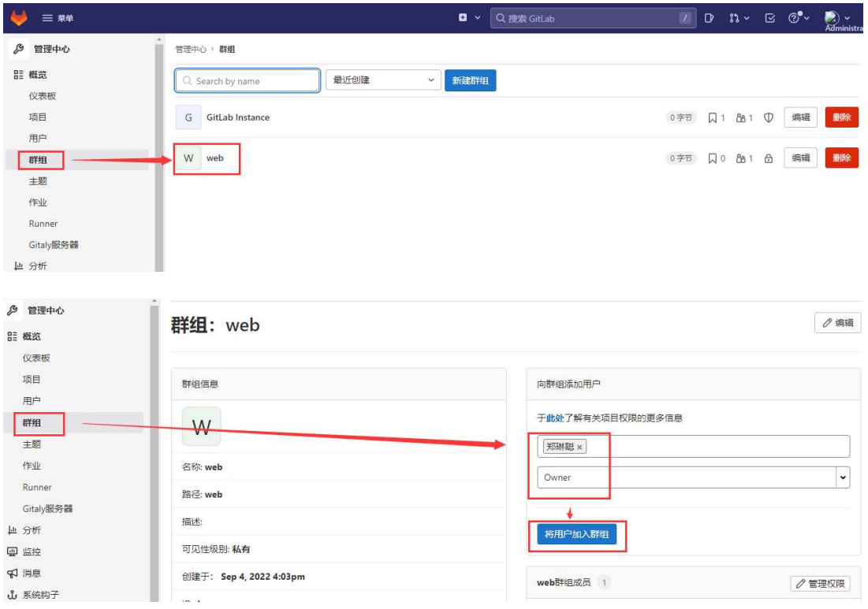This screenshot has width=868, height=609.
Task: Click the 管理权限 button
Action: click(820, 584)
